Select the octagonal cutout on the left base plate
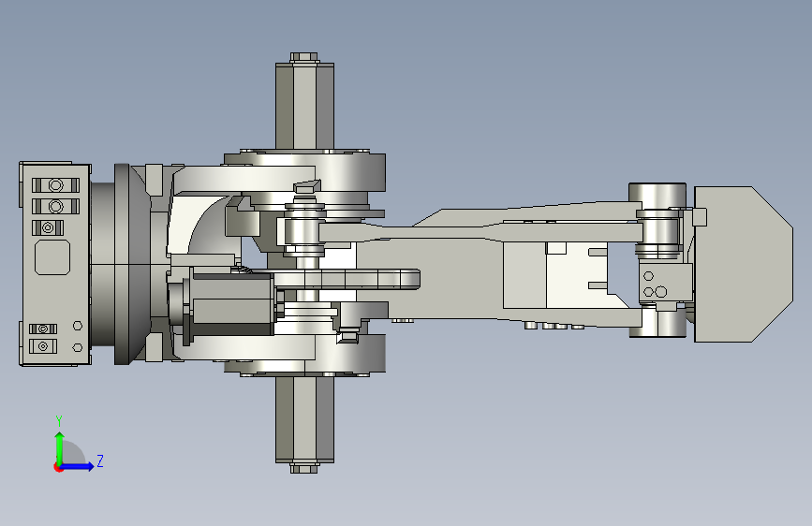 52,257
